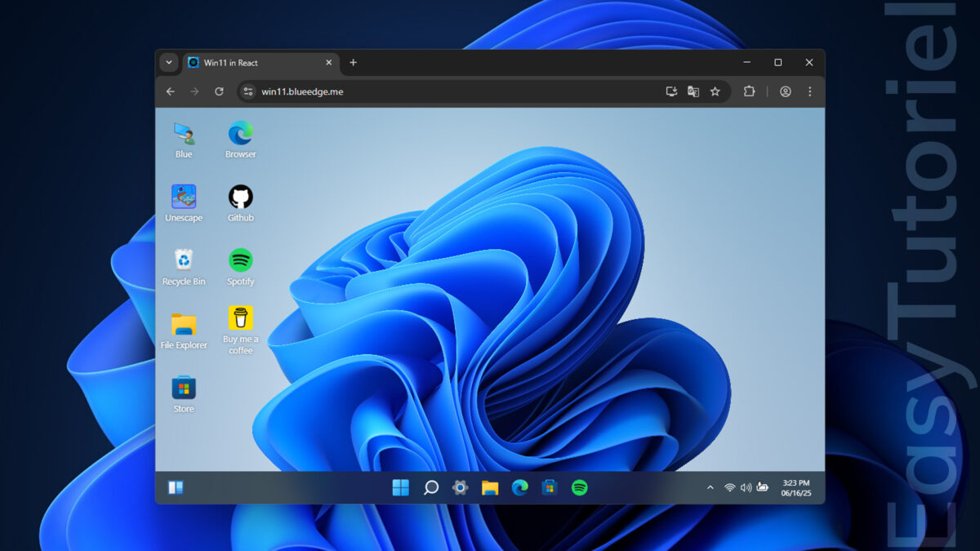Open Settings gear in taskbar
The height and width of the screenshot is (551, 980).
[461, 487]
